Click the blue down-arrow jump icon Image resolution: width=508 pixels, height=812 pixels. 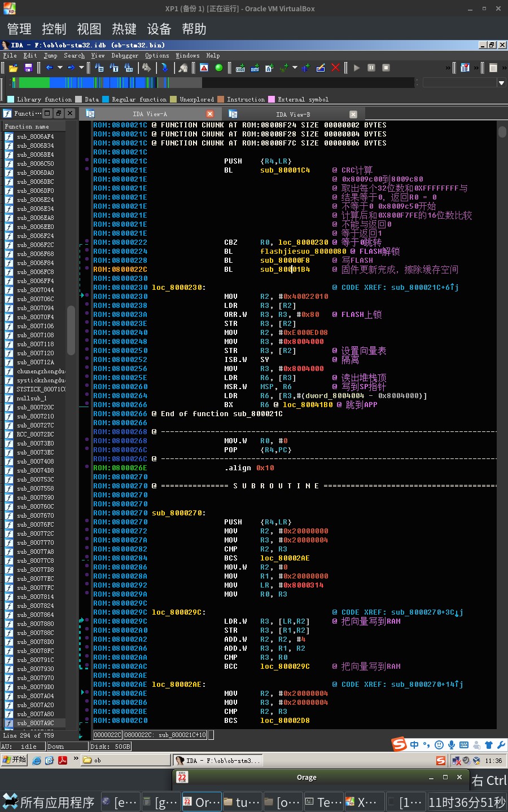tap(164, 68)
